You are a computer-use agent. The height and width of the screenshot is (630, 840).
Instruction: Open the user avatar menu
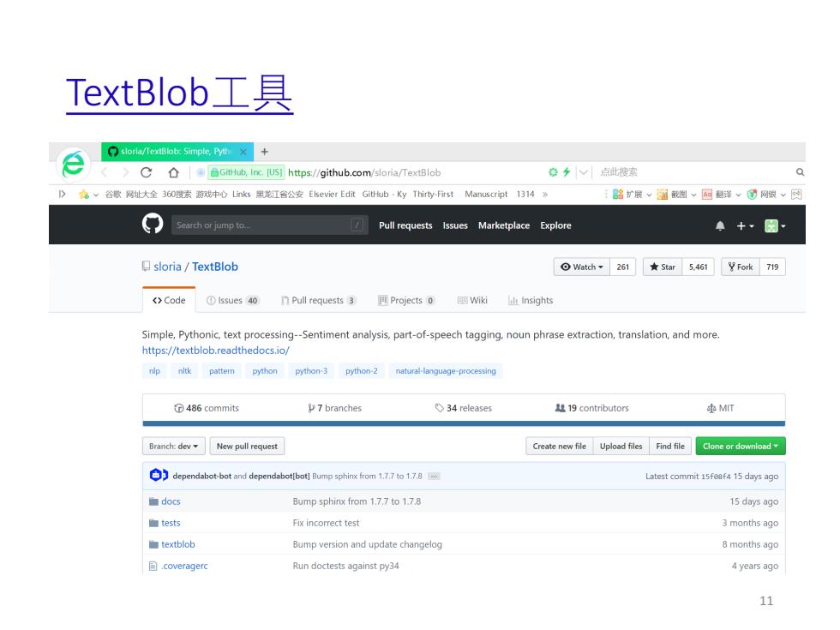[x=775, y=226]
